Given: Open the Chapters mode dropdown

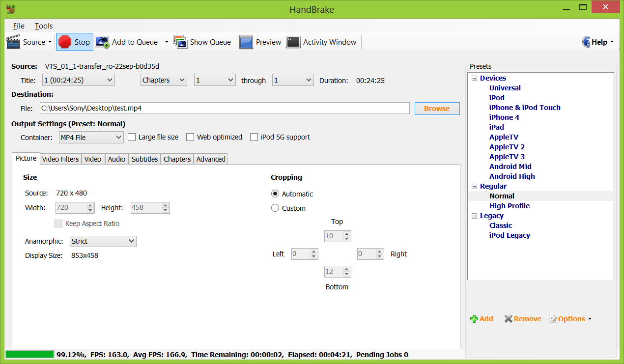Looking at the screenshot, I should (164, 80).
